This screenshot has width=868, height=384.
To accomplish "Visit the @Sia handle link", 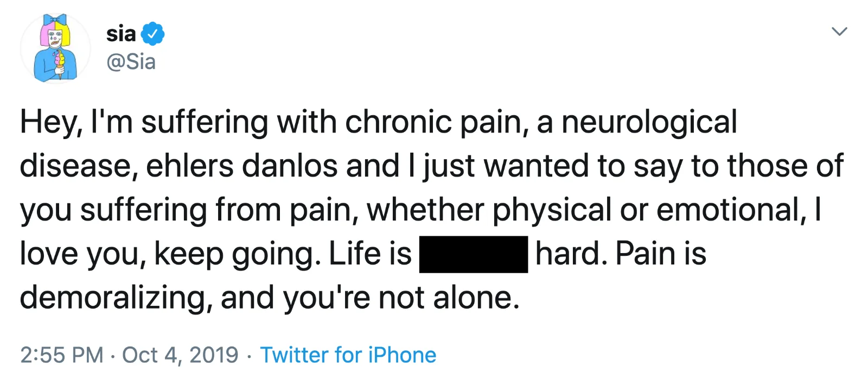I will coord(131,62).
